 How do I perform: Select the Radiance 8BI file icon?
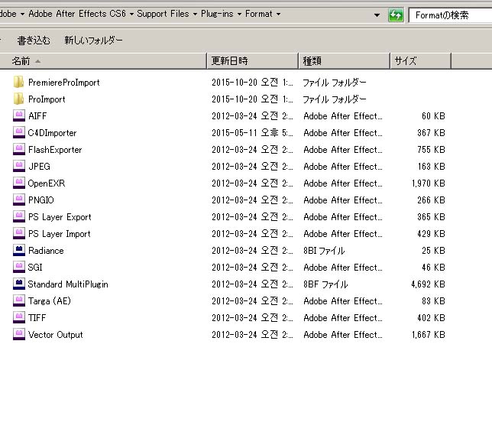tap(19, 251)
